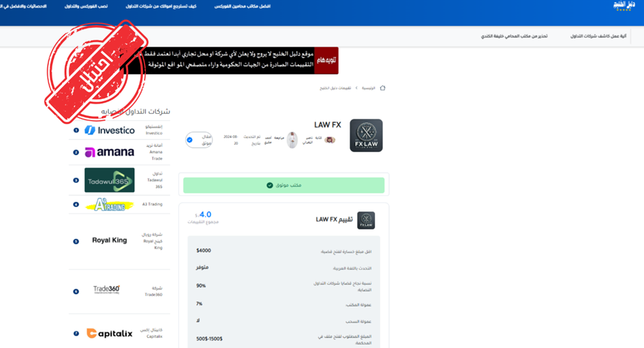Open the أمانة تريد Amana Trade link
Viewport: 644px width, 348px height.
coord(155,151)
